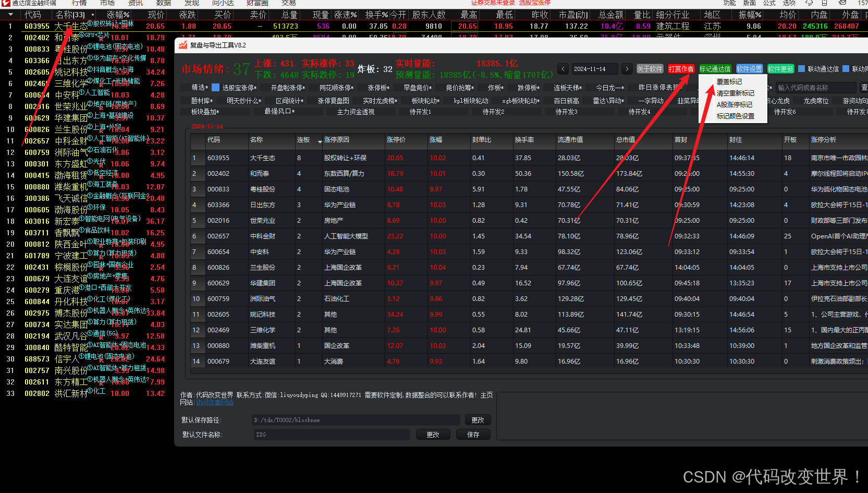This screenshot has height=493, width=868.
Task: Click stock 603955 in the main window list
Action: tap(37, 26)
